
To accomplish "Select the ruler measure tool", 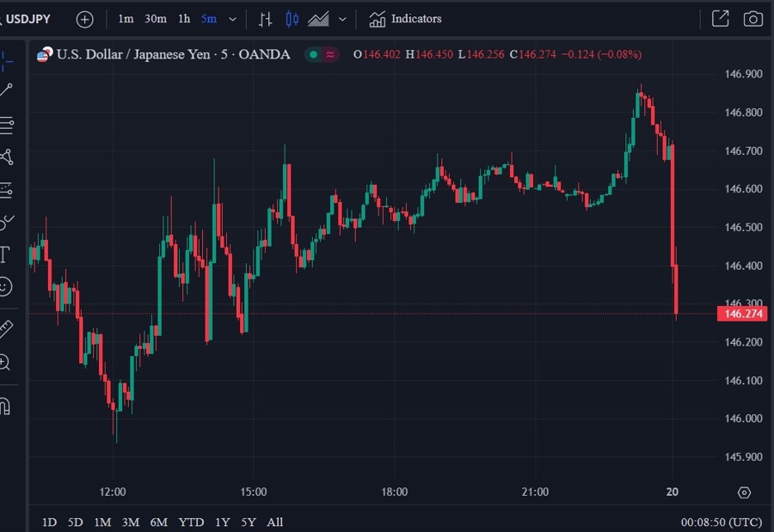I will click(6, 328).
